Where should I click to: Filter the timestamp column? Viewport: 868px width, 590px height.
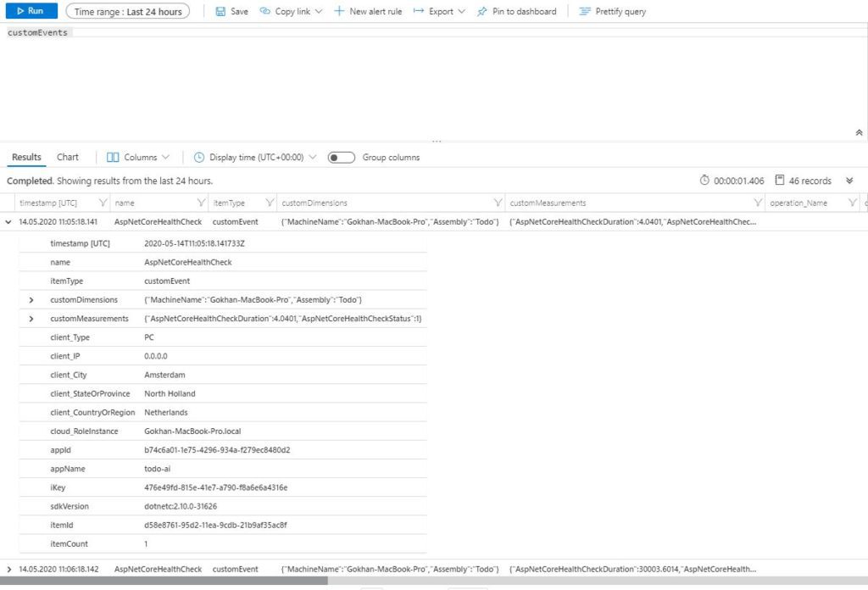[x=103, y=203]
